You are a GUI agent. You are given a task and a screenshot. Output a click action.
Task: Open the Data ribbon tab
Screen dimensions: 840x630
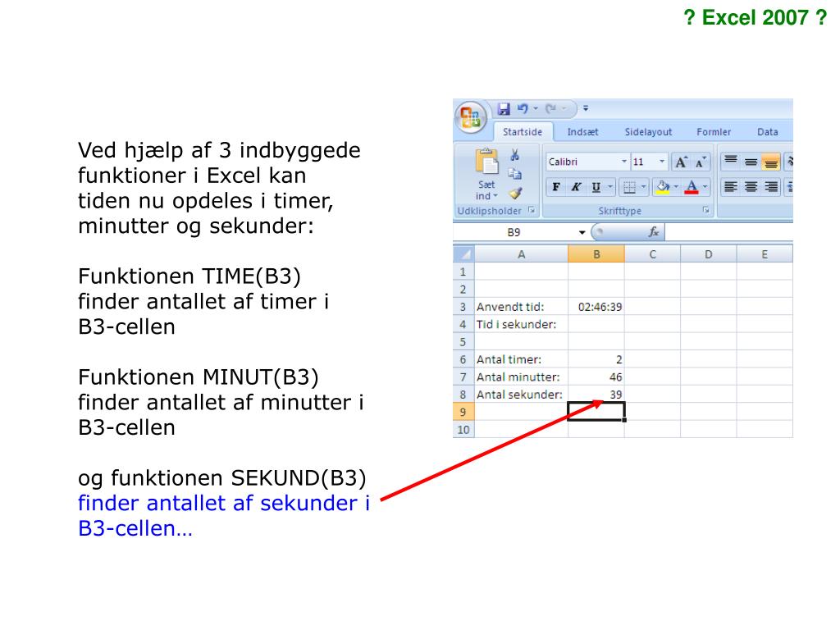point(768,132)
